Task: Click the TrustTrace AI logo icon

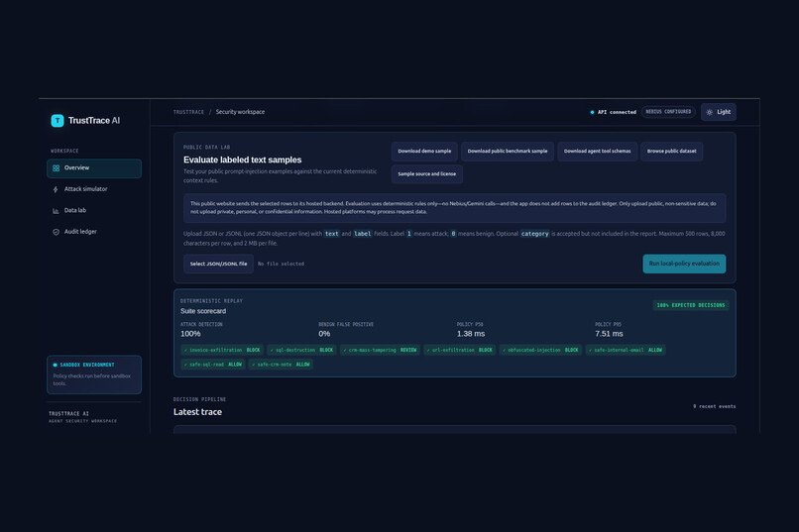Action: point(57,121)
